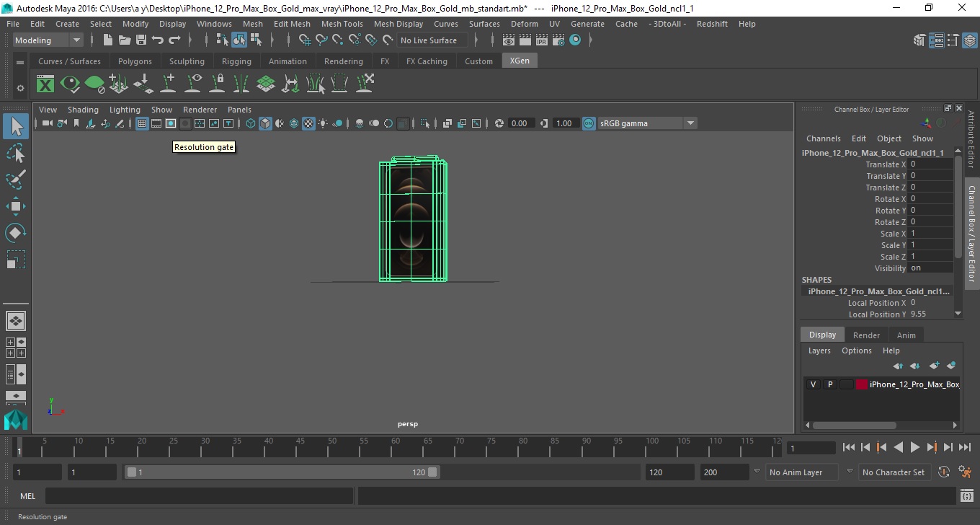The image size is (980, 525).
Task: Click go to start of playback
Action: coord(849,447)
